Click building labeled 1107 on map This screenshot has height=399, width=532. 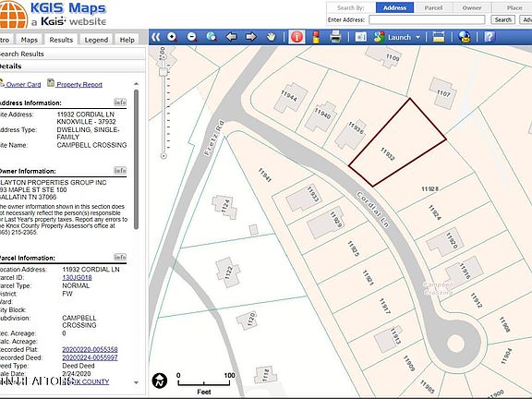pos(442,93)
